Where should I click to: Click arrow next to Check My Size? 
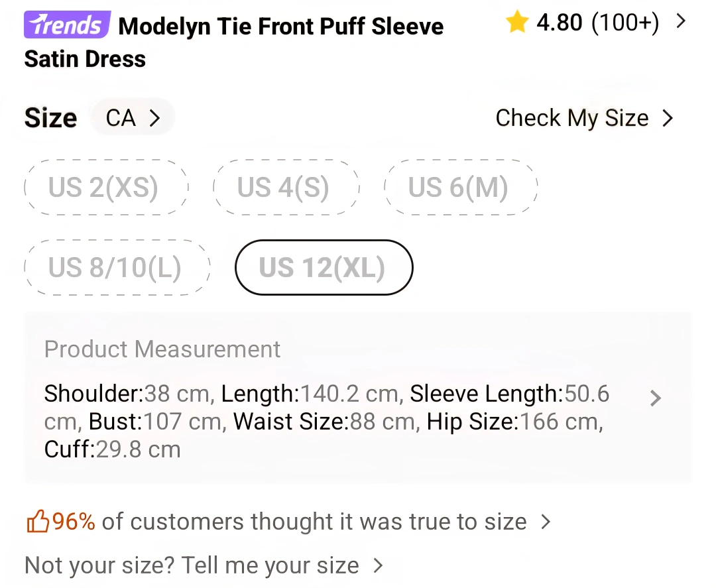[668, 119]
